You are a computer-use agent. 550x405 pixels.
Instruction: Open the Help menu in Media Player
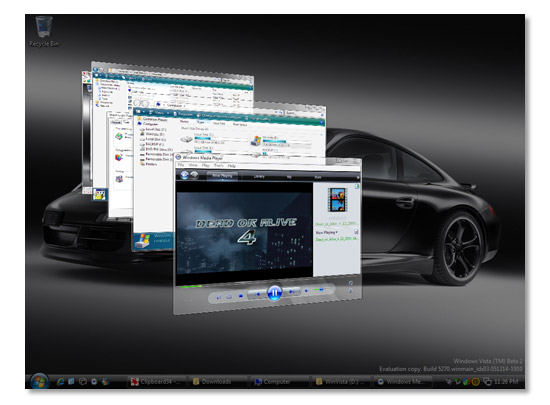click(232, 166)
